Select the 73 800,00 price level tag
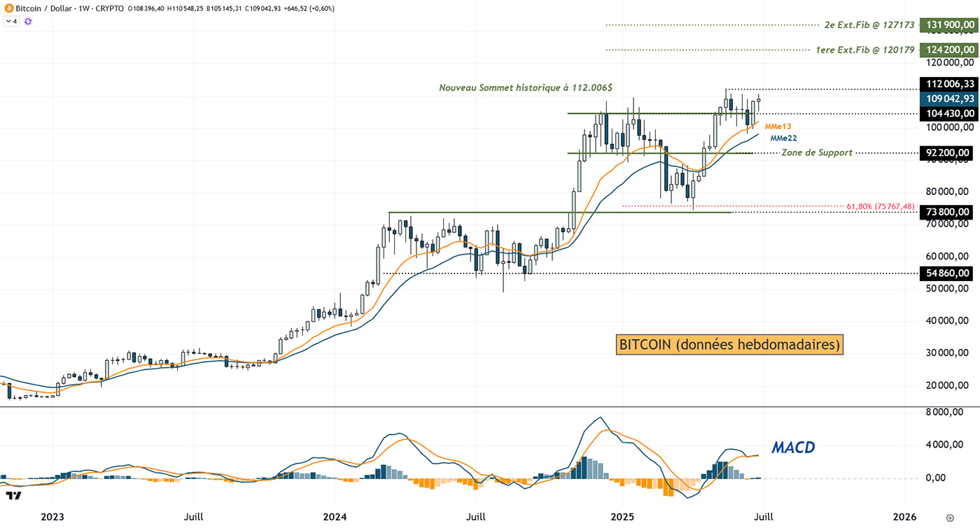Image resolution: width=980 pixels, height=528 pixels. pyautogui.click(x=948, y=212)
